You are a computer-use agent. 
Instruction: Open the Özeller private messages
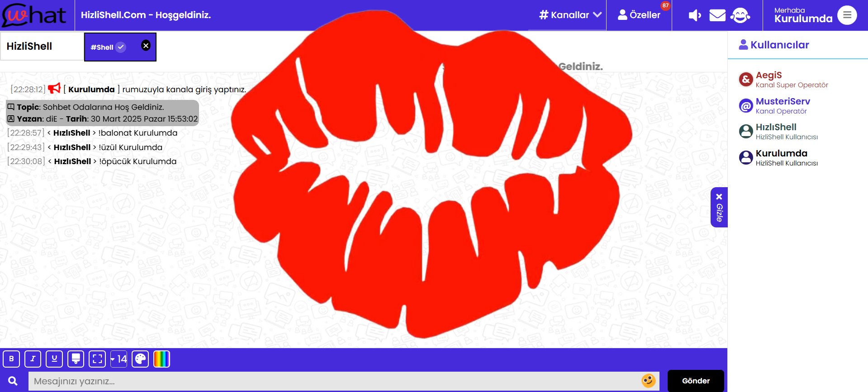(x=639, y=15)
